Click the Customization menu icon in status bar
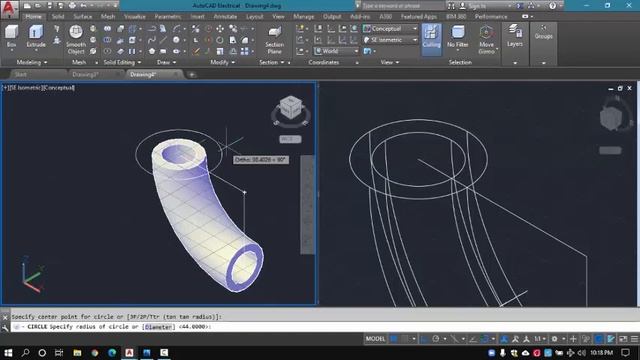The image size is (640, 360). click(635, 339)
